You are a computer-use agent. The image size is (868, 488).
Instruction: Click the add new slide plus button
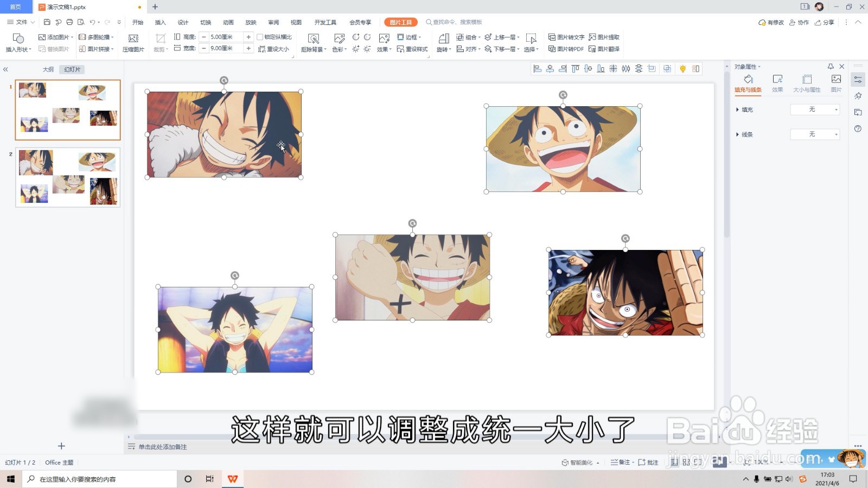61,446
